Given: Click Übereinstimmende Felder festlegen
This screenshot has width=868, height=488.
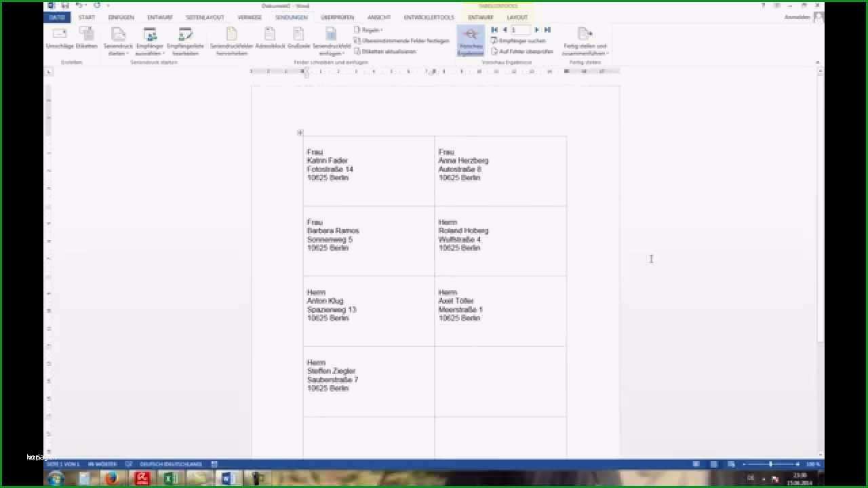Looking at the screenshot, I should pyautogui.click(x=401, y=41).
